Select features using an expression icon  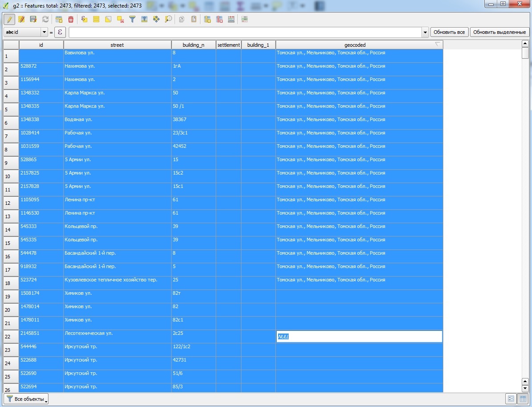[x=84, y=19]
